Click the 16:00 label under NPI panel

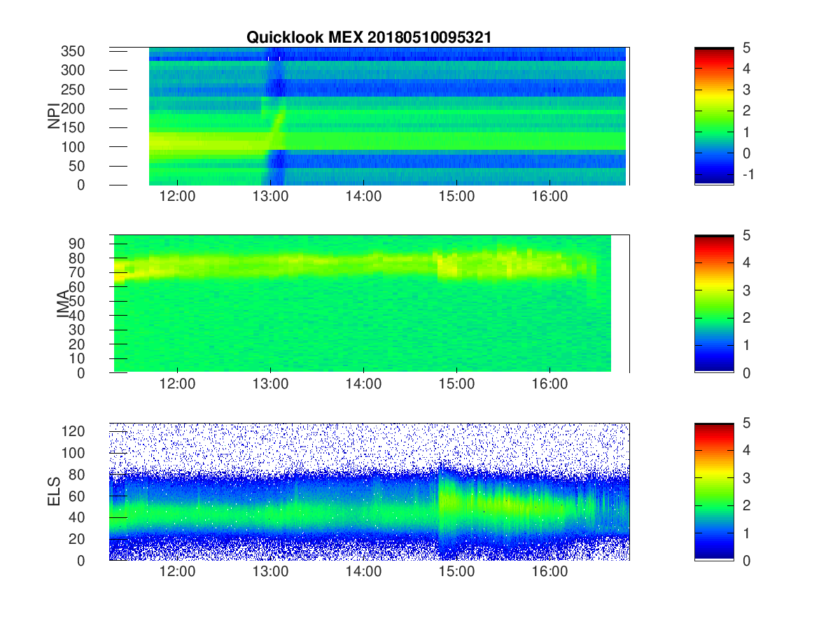549,197
